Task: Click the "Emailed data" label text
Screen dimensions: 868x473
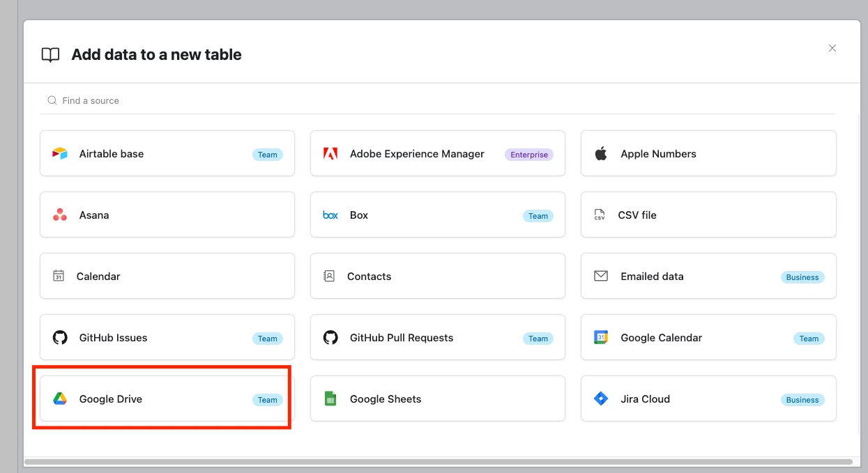Action: click(x=652, y=277)
